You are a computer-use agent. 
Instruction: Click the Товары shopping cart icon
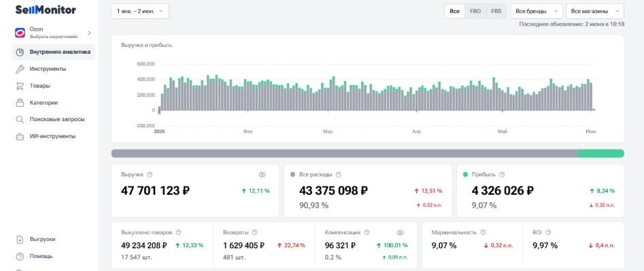[x=20, y=86]
